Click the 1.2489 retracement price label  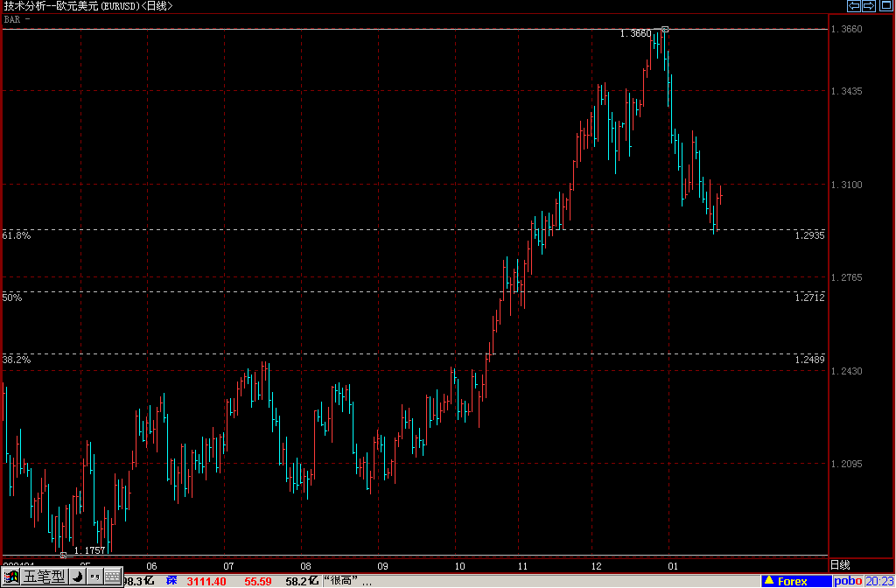pos(809,360)
